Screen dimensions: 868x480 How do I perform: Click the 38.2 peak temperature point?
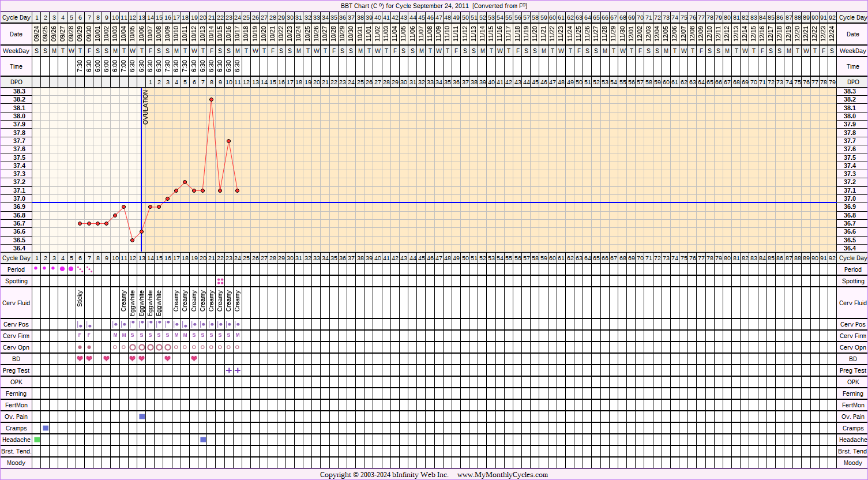(x=212, y=100)
